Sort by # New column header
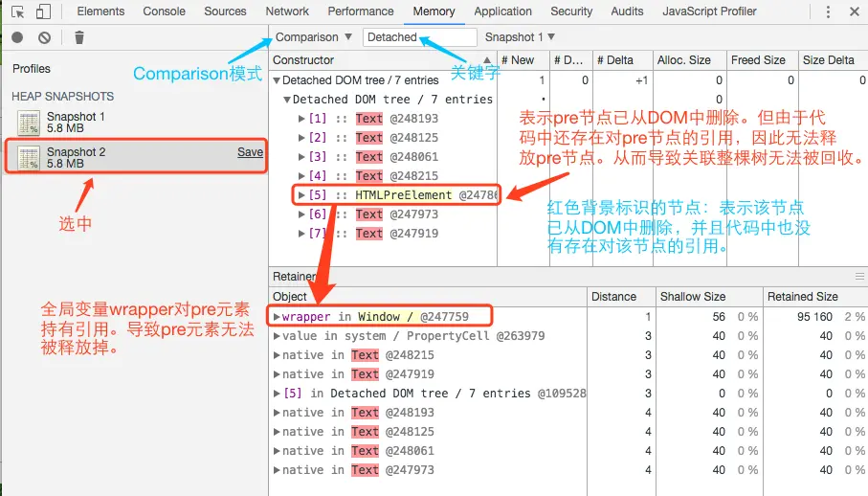The image size is (868, 496). tap(523, 59)
